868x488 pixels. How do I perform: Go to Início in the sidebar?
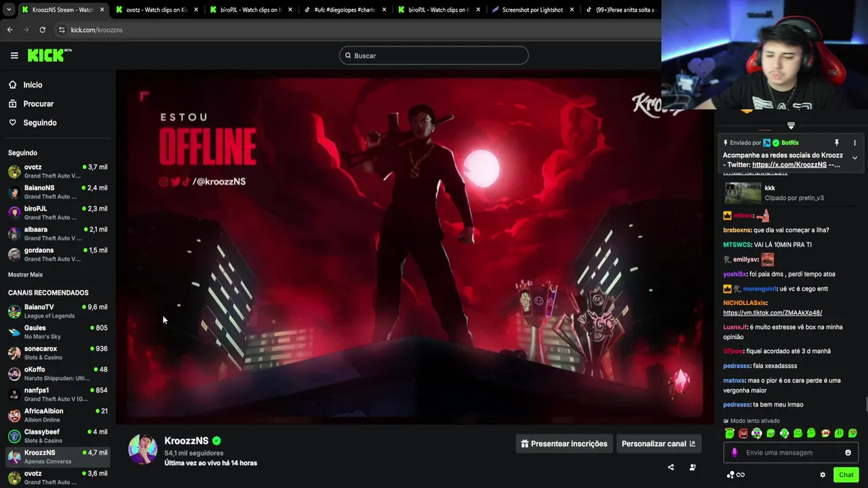click(33, 85)
